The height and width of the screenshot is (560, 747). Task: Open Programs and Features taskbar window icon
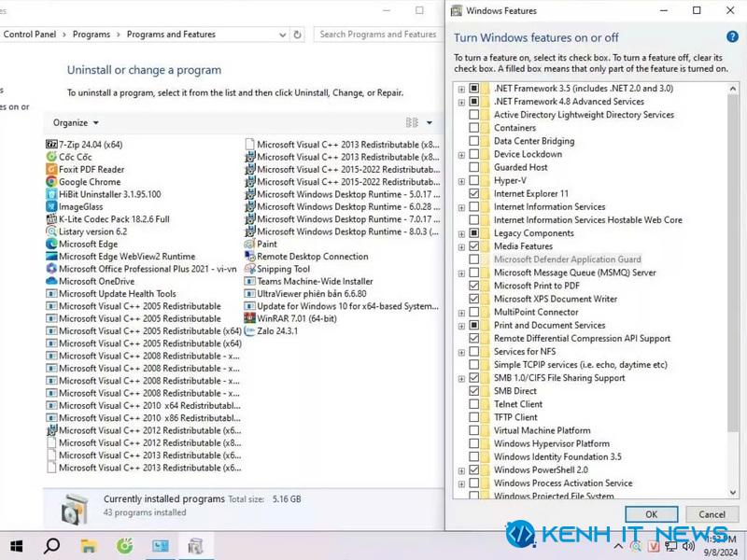click(x=195, y=546)
